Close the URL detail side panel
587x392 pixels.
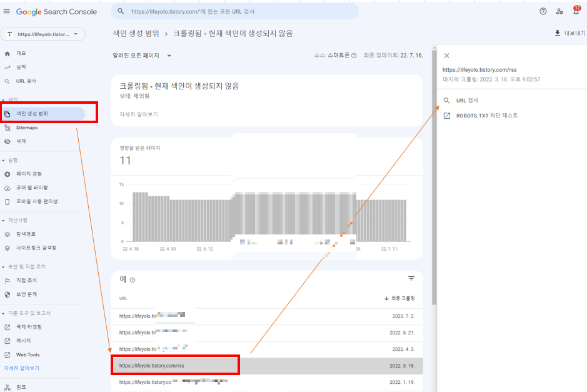pos(446,56)
